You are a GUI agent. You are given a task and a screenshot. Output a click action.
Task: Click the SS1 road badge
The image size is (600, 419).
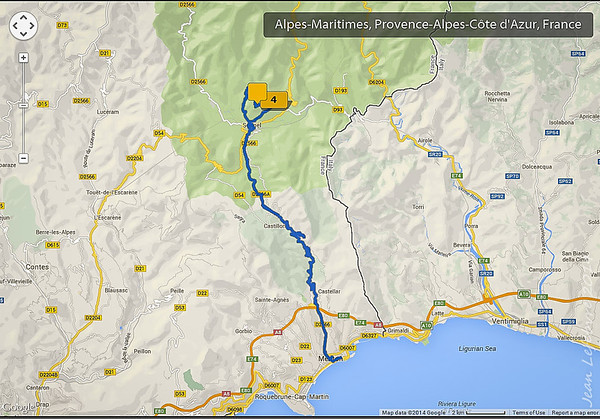(x=542, y=324)
